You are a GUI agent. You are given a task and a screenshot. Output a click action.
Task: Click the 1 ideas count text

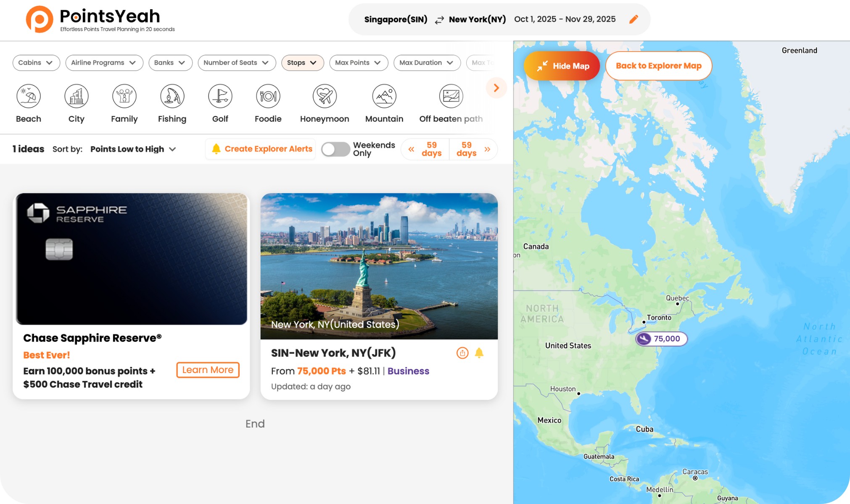pyautogui.click(x=28, y=149)
